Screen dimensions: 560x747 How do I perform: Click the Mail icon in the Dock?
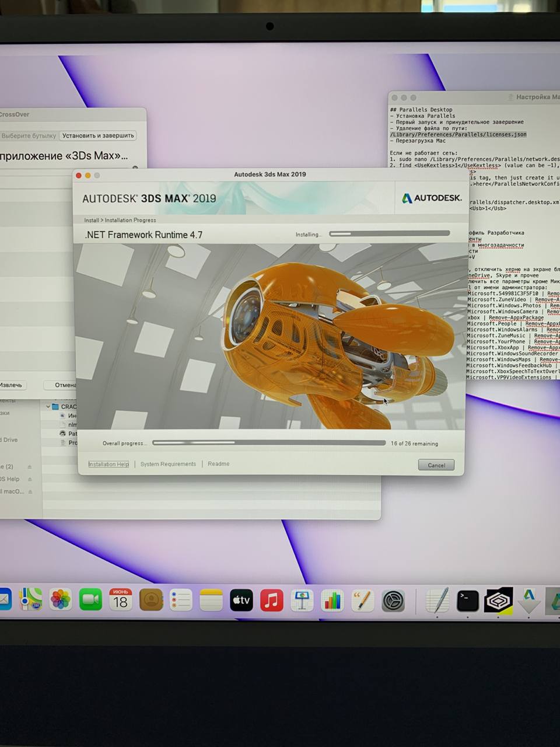pos(5,599)
